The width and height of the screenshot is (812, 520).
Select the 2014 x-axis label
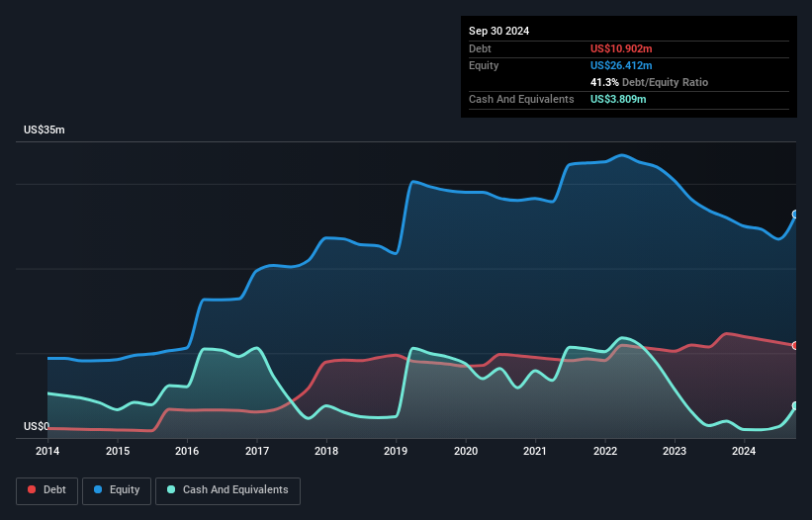[x=47, y=451]
